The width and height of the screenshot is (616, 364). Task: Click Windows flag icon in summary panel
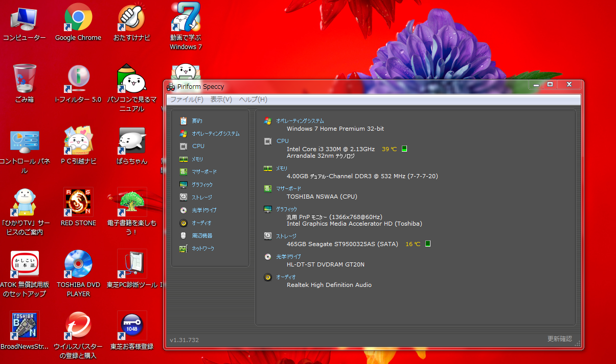tap(267, 121)
